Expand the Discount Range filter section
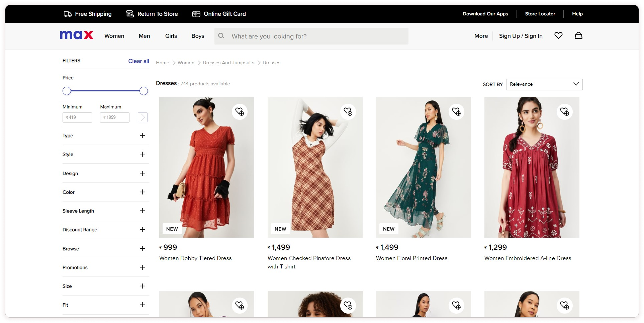644x323 pixels. 143,229
